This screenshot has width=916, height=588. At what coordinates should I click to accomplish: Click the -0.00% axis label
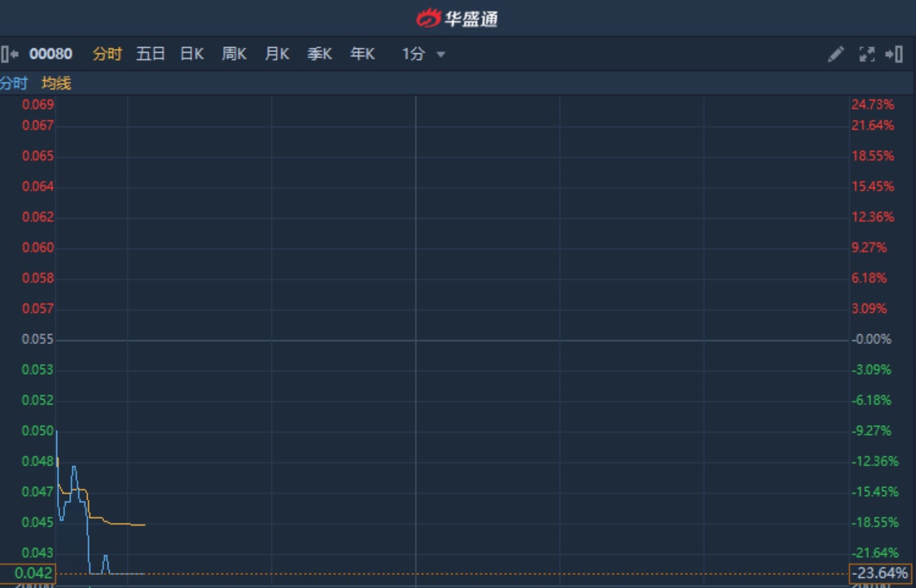pyautogui.click(x=871, y=339)
